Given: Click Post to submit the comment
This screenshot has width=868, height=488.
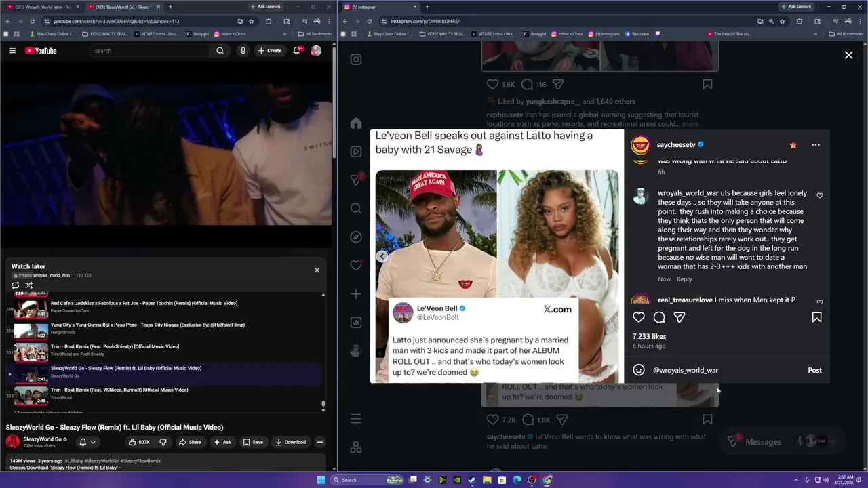Looking at the screenshot, I should 814,371.
